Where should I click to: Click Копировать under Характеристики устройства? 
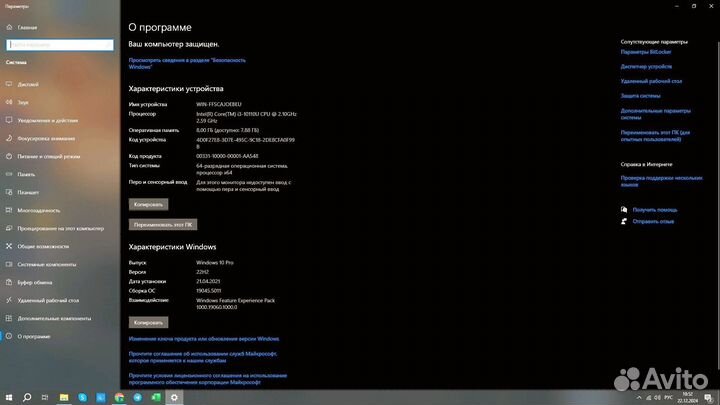[148, 204]
